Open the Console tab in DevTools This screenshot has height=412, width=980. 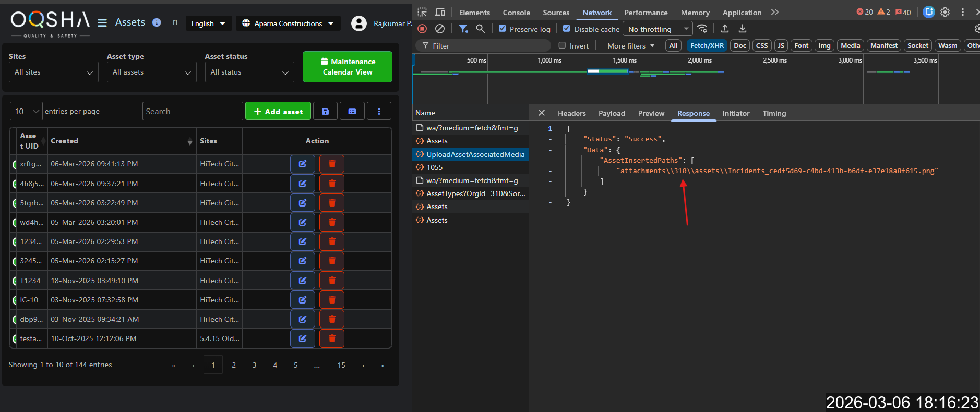pos(516,13)
